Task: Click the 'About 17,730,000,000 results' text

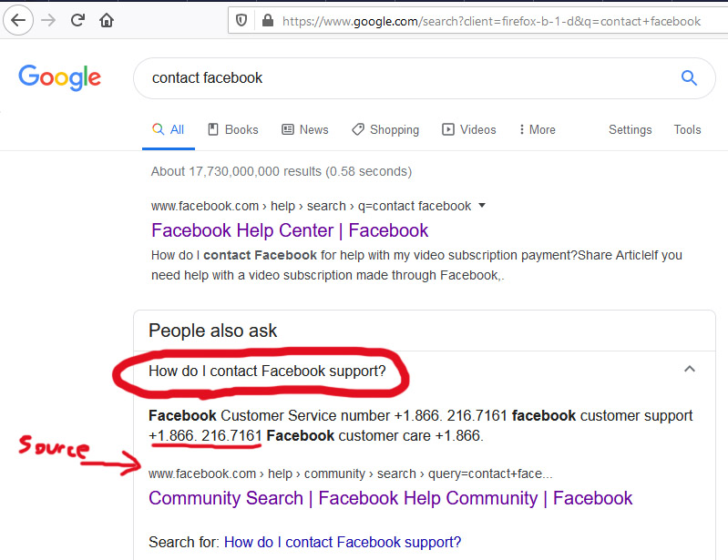Action: tap(282, 172)
